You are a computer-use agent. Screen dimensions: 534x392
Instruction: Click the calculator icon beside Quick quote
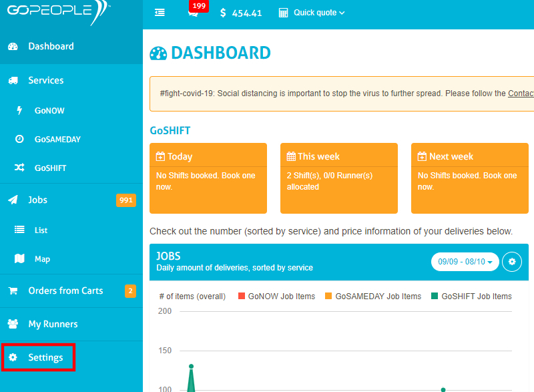pos(283,13)
